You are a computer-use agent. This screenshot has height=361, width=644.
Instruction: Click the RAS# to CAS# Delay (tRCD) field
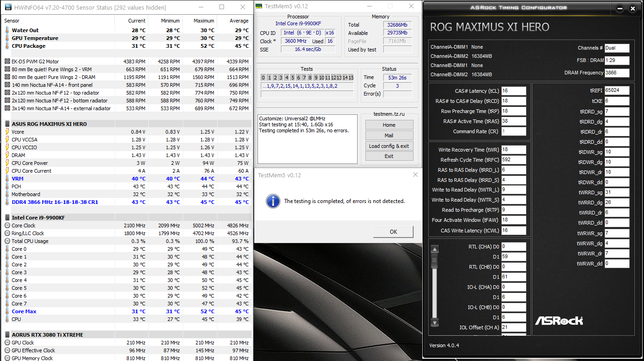514,101
